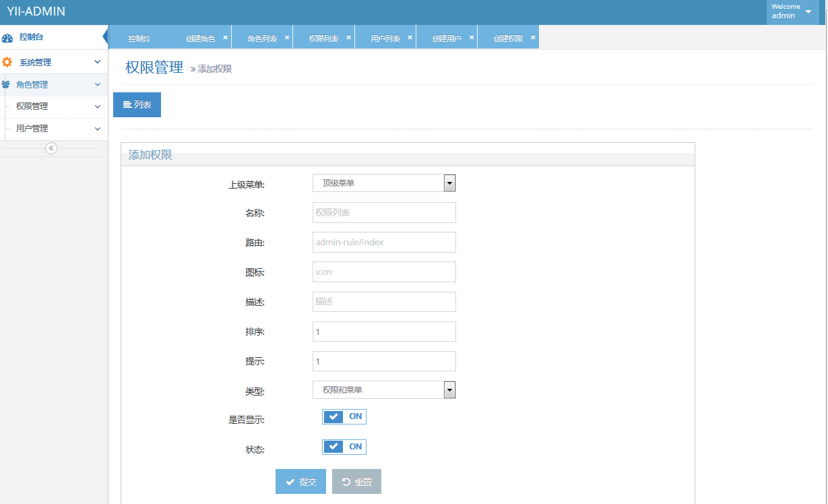Close the 创建权限 tab via its x icon

click(533, 38)
